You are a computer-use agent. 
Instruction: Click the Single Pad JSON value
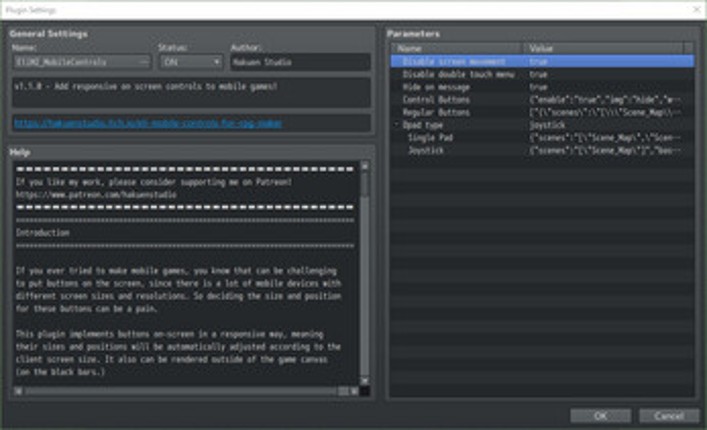click(x=605, y=137)
